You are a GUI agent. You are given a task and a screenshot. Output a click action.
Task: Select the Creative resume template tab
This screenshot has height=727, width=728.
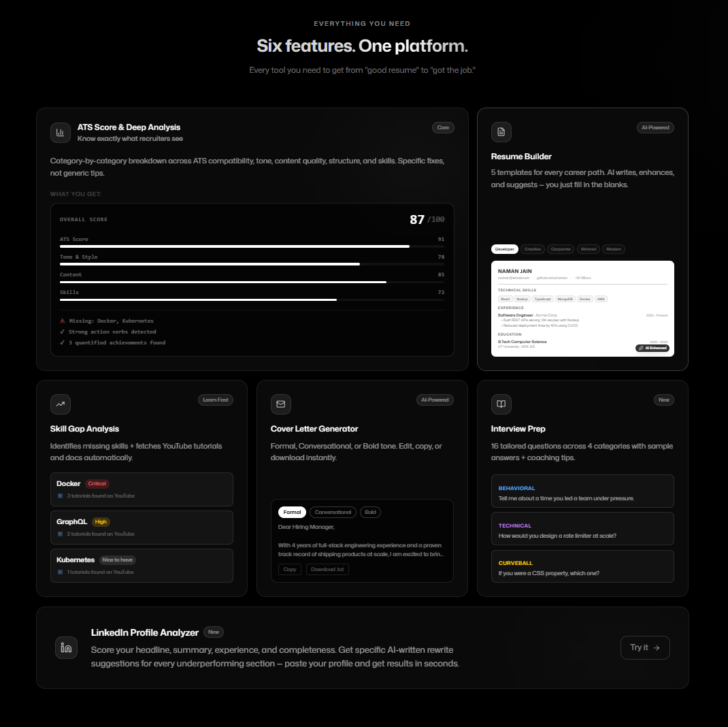coord(533,249)
